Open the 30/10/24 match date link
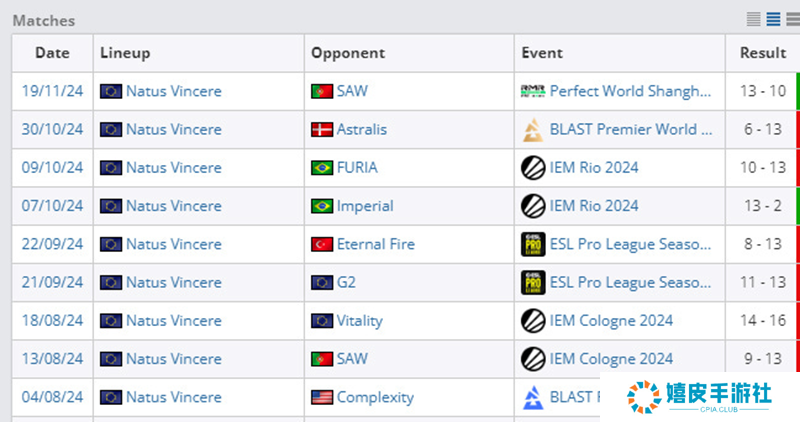 (x=52, y=129)
